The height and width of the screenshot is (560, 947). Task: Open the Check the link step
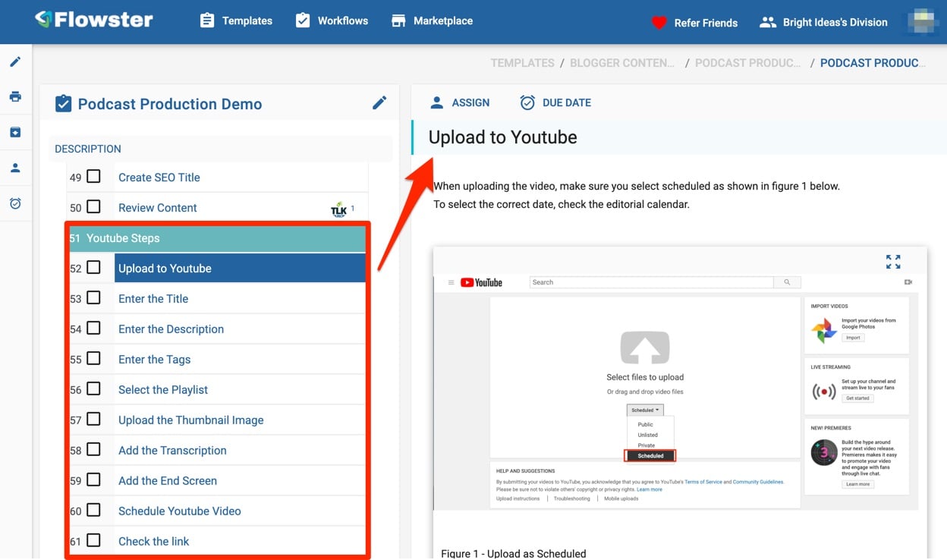(154, 542)
